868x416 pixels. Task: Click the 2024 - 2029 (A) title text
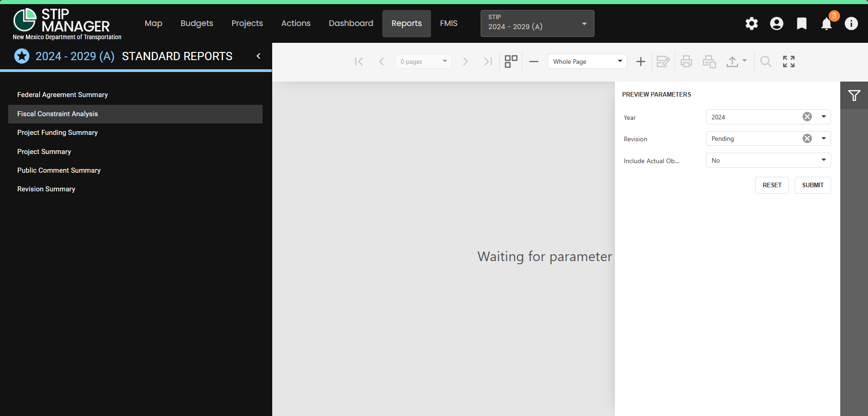(75, 56)
